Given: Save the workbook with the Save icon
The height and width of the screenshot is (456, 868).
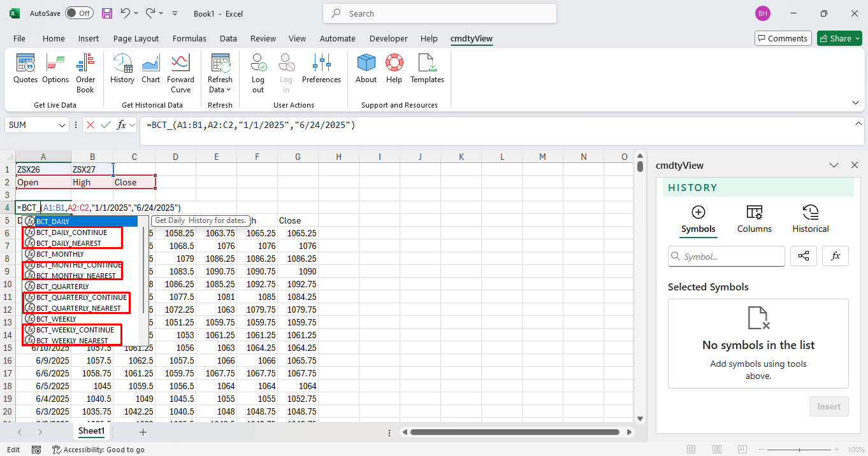Looking at the screenshot, I should pyautogui.click(x=107, y=13).
